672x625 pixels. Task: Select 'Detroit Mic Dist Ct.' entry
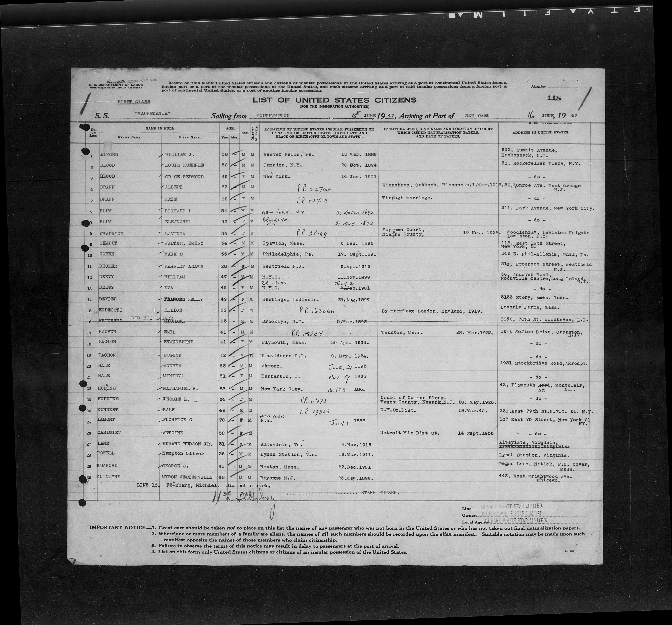click(x=410, y=433)
